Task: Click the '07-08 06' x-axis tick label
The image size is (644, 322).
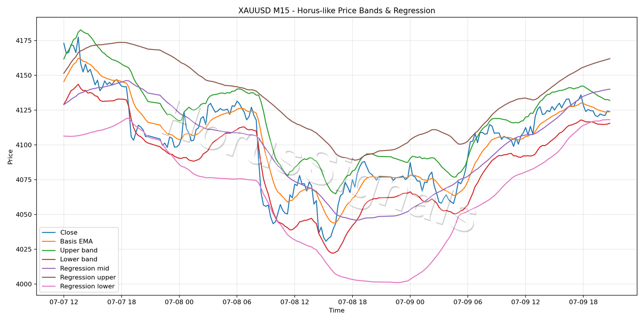Action: (x=237, y=302)
